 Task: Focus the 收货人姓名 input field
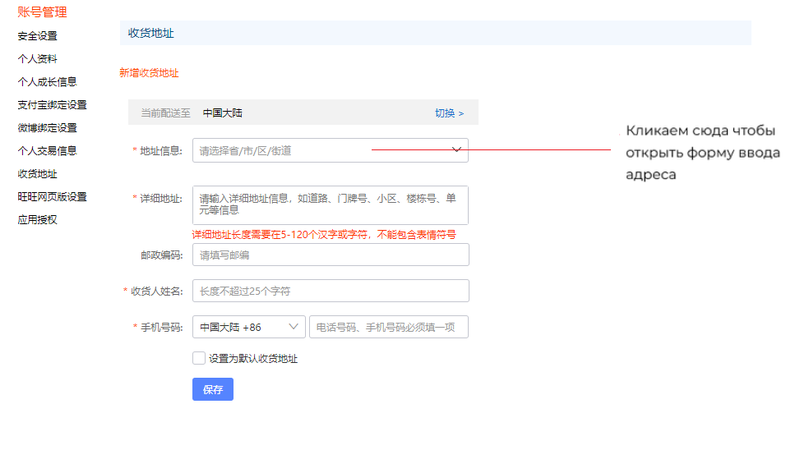[x=330, y=291]
